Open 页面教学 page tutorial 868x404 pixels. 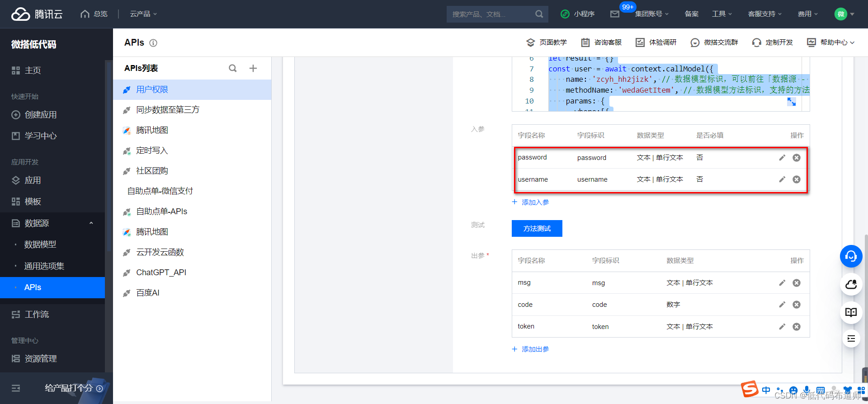pos(547,42)
